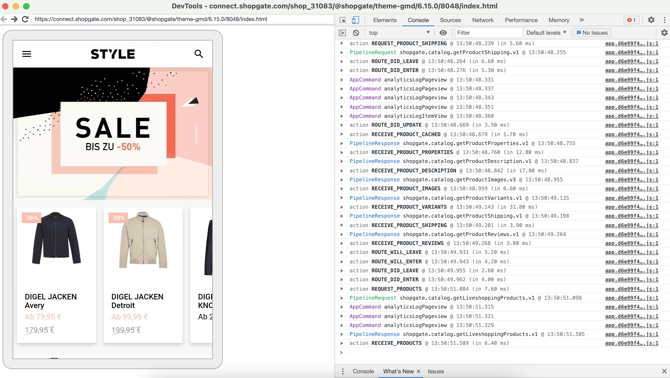The image size is (670, 378).
Task: Show the red error count badge
Action: click(631, 20)
